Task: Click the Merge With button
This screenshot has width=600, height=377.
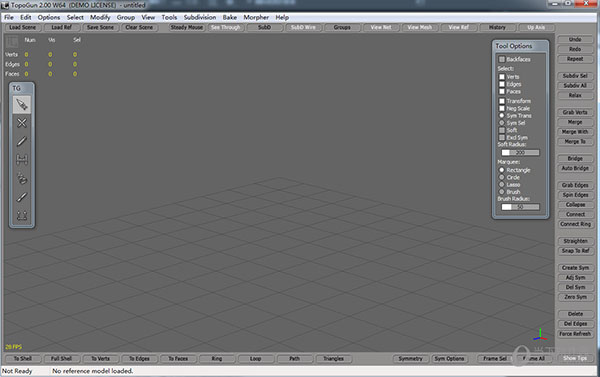Action: point(575,132)
